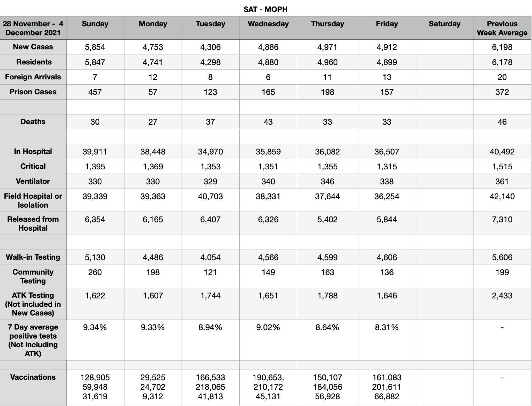Click the Deaths row label

tap(33, 122)
